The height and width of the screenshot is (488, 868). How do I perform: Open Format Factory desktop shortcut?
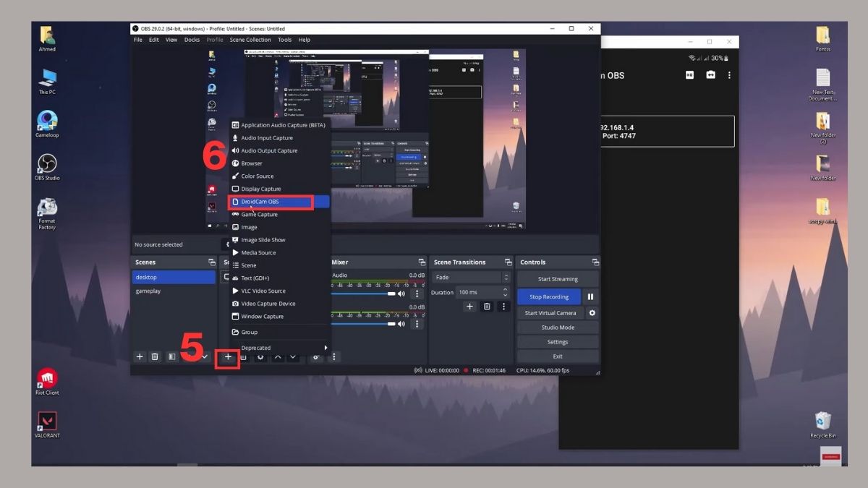[47, 213]
